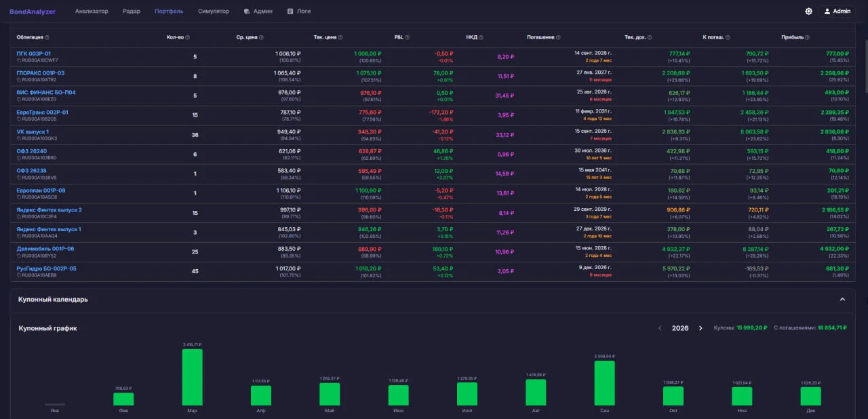The height and width of the screenshot is (419, 868).
Task: Switch to the Радар tab
Action: (132, 12)
